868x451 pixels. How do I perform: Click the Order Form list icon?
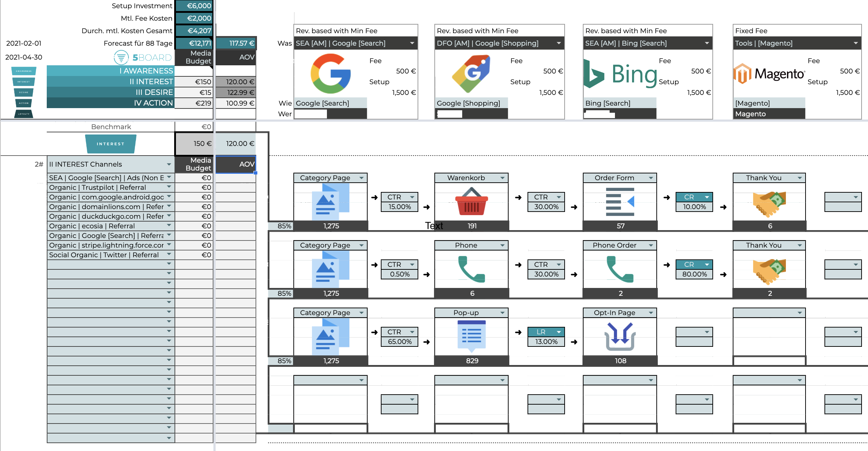[x=620, y=202]
